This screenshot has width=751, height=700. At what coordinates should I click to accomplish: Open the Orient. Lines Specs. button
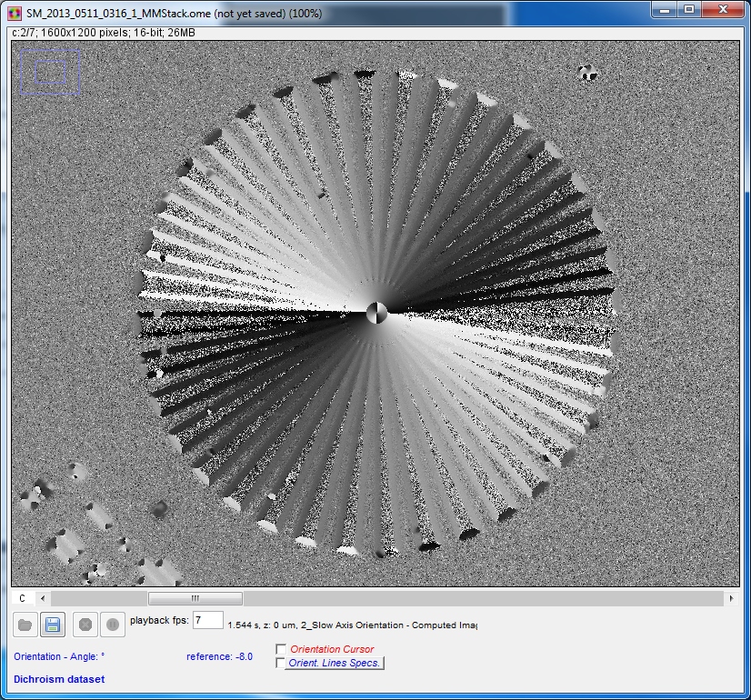click(335, 663)
